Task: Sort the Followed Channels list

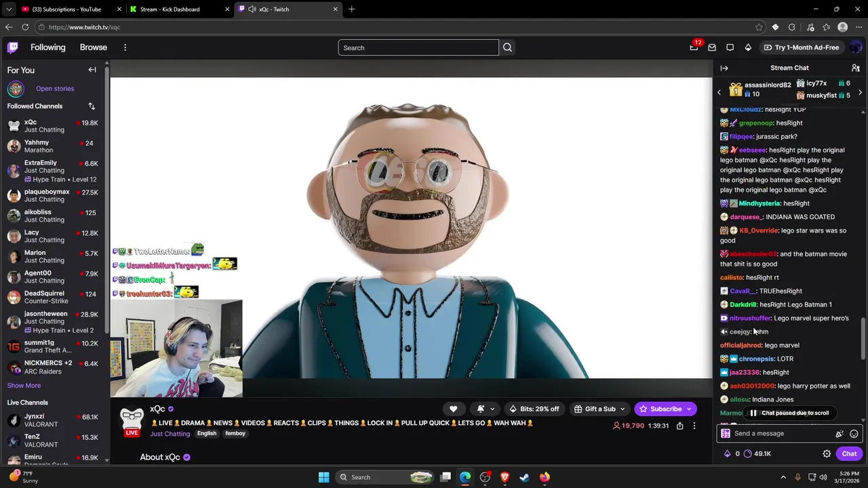Action: pyautogui.click(x=92, y=106)
